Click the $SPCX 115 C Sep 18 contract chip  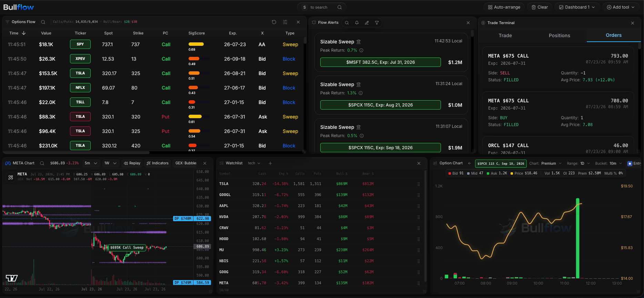point(501,164)
